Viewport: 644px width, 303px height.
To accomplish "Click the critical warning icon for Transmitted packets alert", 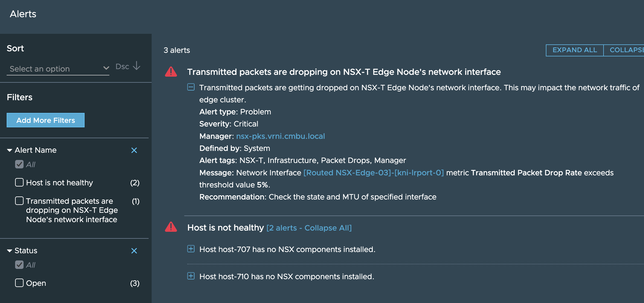I will tap(171, 72).
